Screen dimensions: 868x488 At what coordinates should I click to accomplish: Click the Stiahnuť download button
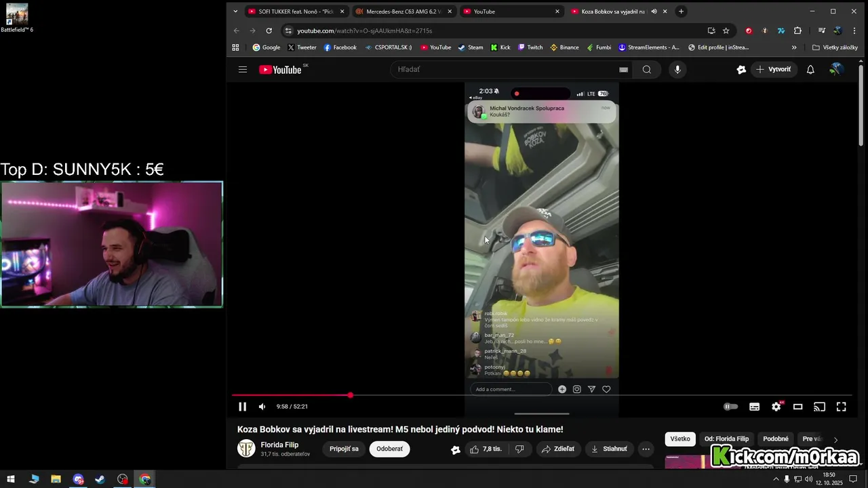coord(609,449)
